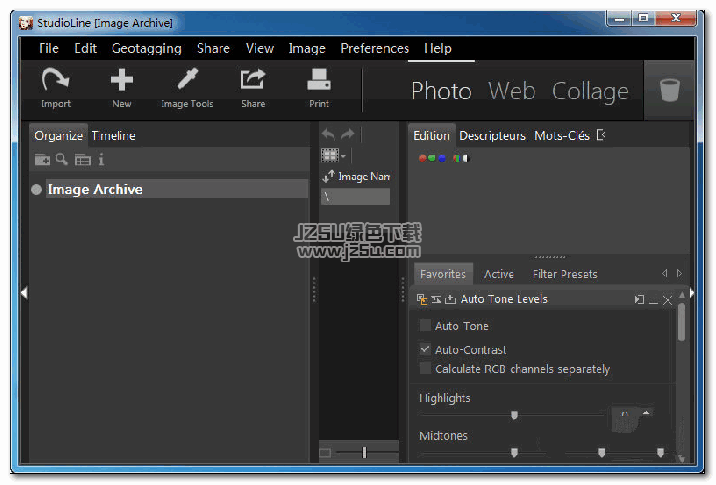The image size is (716, 485).
Task: Select the Filter Presets tab
Action: (x=565, y=274)
